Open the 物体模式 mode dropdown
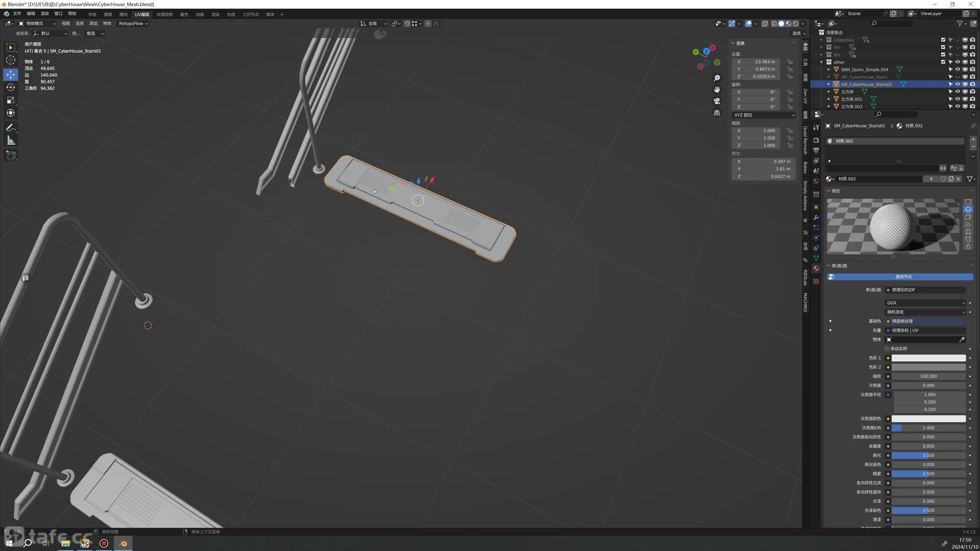The width and height of the screenshot is (980, 551). tap(38, 24)
